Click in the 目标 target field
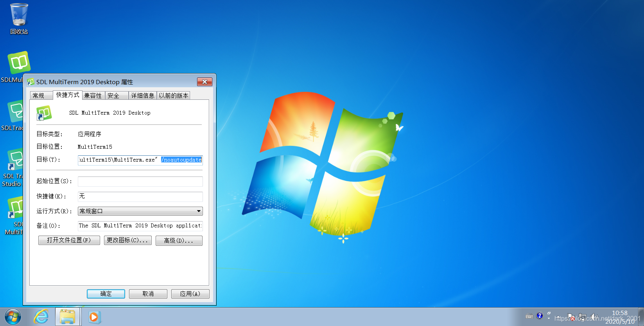Image resolution: width=644 pixels, height=326 pixels. (140, 160)
